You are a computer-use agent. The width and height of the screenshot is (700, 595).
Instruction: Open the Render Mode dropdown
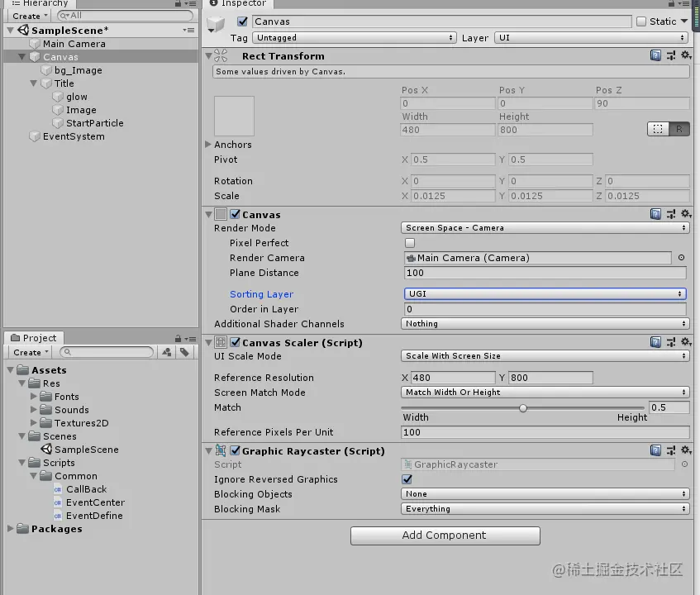(545, 227)
